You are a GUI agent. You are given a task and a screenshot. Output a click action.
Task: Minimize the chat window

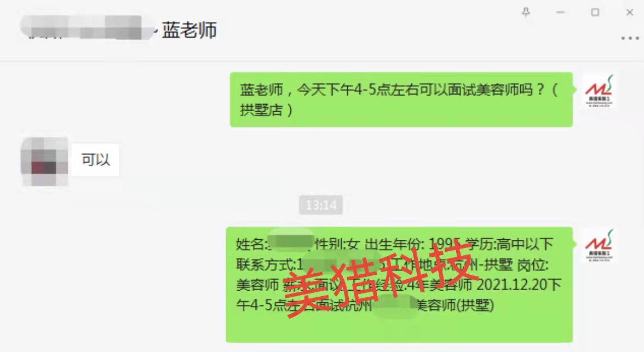(561, 13)
